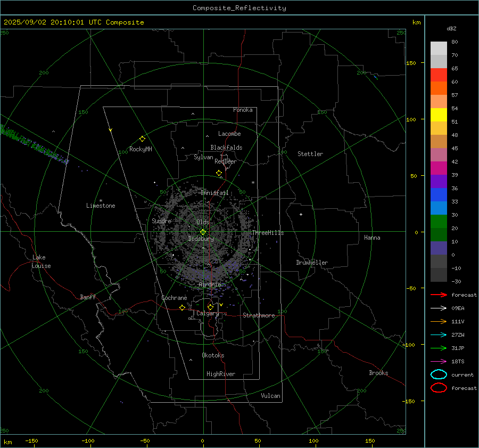Click the red 60–65 dBZ color swatch

[439, 75]
